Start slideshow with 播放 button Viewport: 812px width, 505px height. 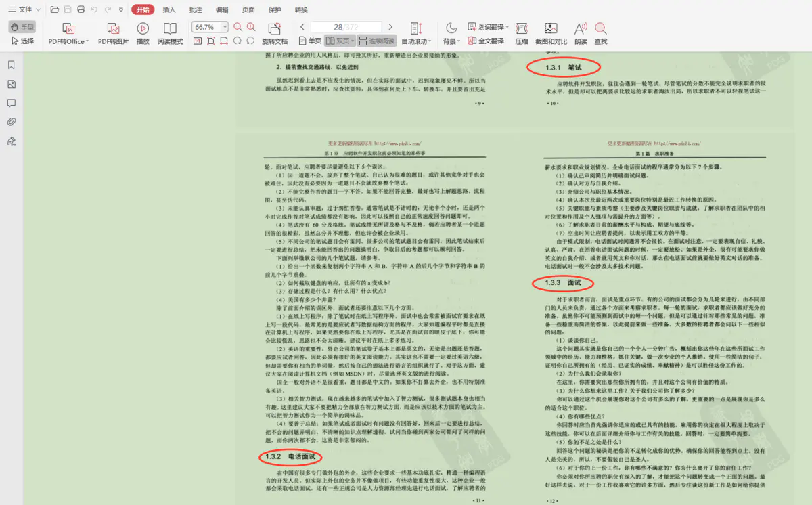[143, 34]
